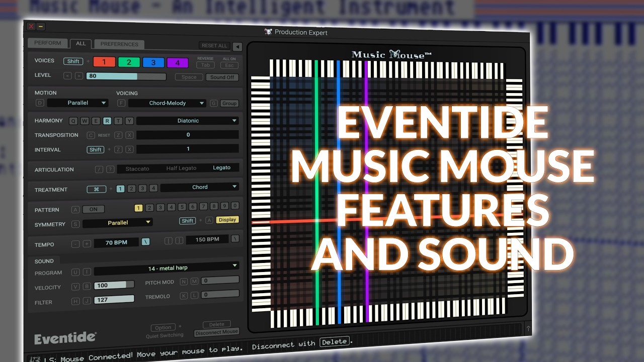Screen dimensions: 644x362
Task: Switch to the PERFORM tab
Action: point(47,43)
